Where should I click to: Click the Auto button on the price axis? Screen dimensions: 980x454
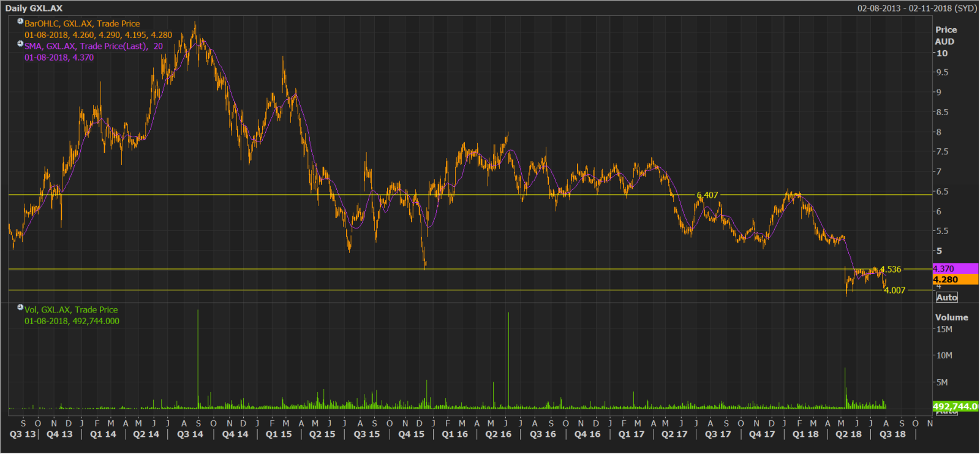[x=946, y=297]
